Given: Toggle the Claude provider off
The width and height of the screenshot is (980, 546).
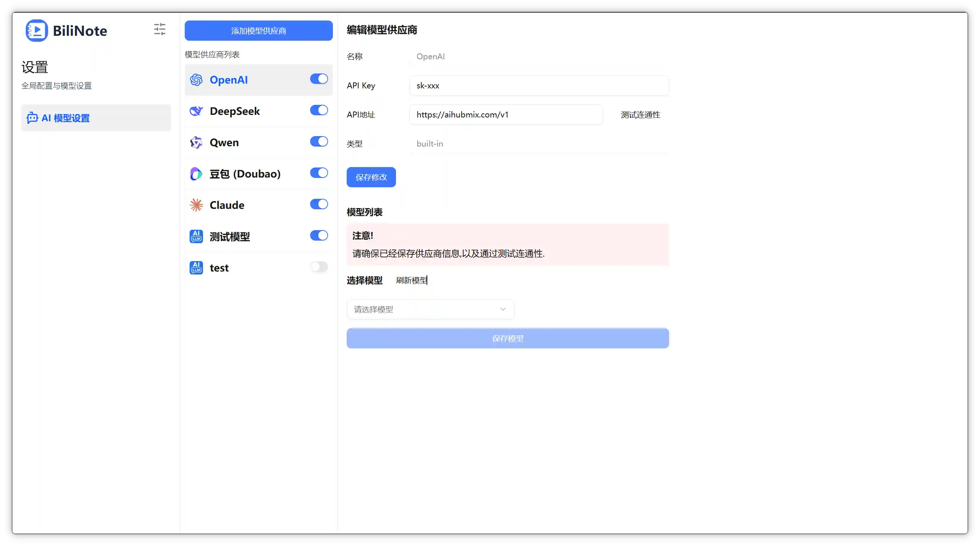Looking at the screenshot, I should point(319,204).
